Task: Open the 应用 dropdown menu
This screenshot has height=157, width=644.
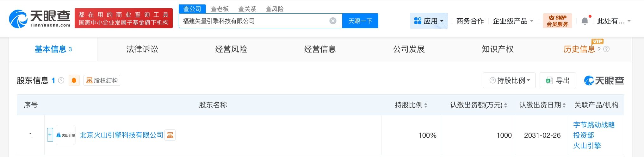Action: [429, 21]
